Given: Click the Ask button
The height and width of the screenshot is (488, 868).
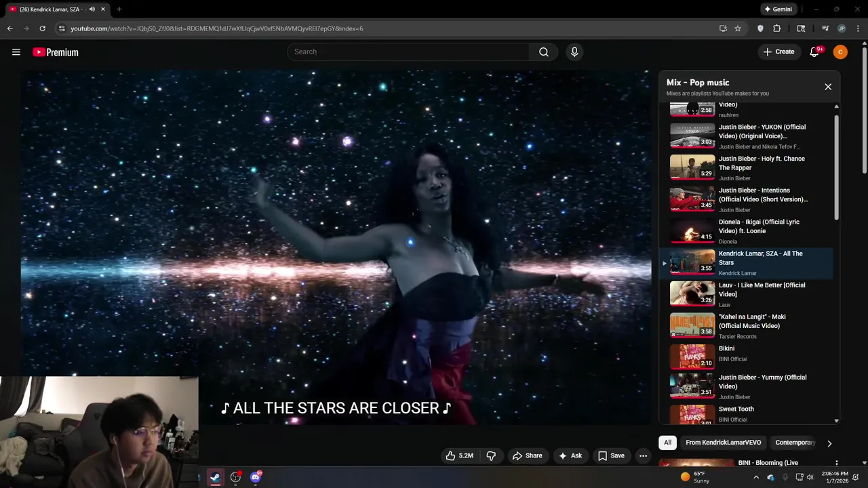Looking at the screenshot, I should tap(570, 455).
